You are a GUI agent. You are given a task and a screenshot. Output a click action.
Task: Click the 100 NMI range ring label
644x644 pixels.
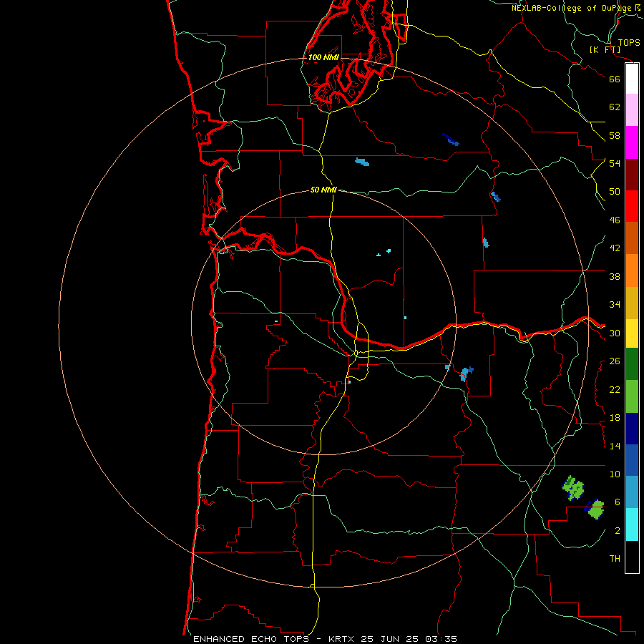(323, 57)
